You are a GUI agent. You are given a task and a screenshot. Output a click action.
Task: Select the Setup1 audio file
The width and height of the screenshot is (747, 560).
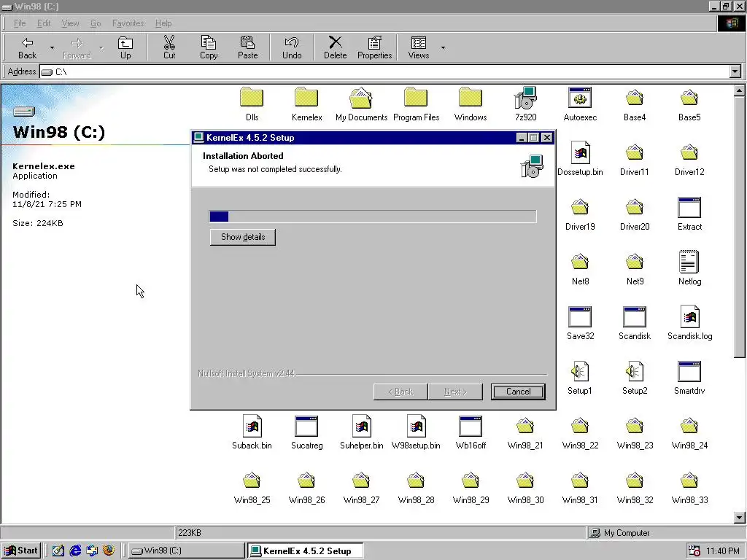click(580, 378)
